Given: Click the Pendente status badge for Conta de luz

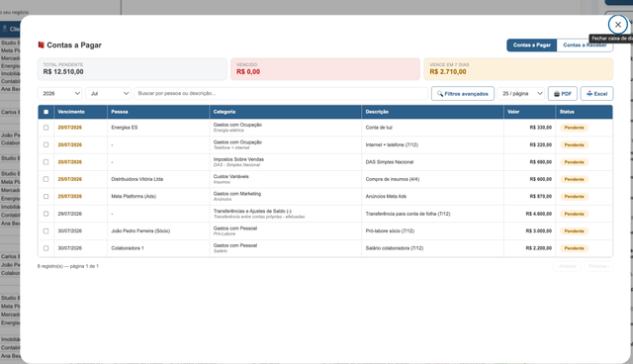Looking at the screenshot, I should [574, 128].
